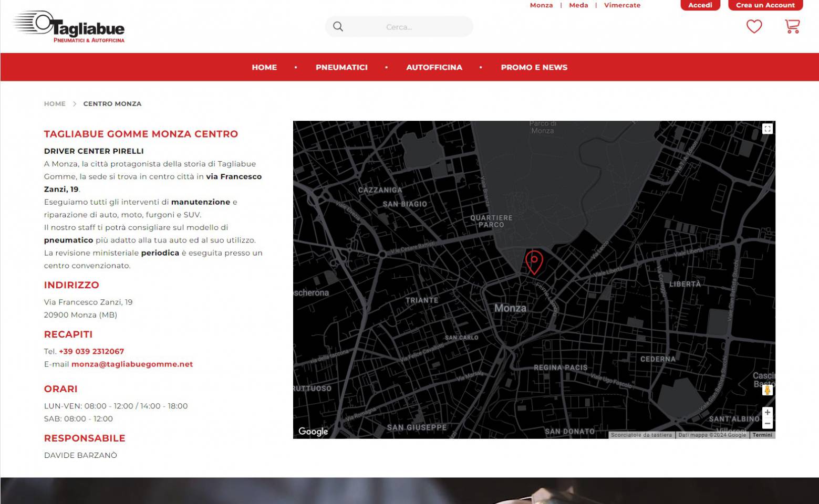Click inside the Cerca search field
Screen dimensions: 819x504
[x=399, y=27]
